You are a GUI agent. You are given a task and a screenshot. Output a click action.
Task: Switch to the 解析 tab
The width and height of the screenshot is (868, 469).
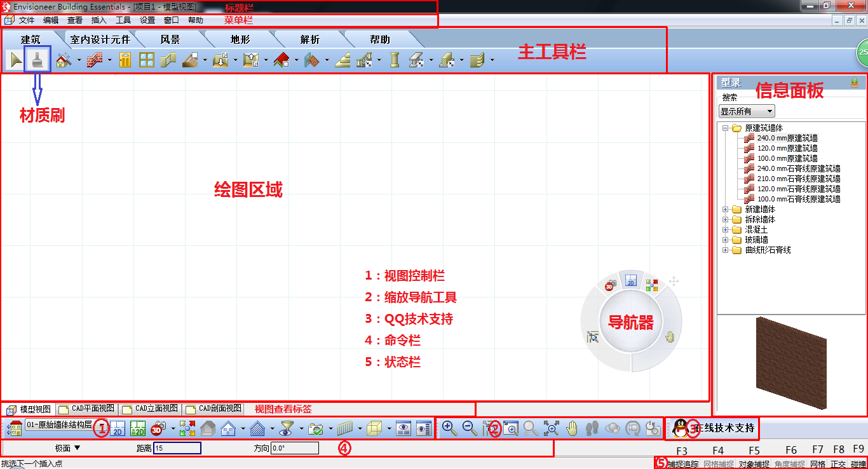310,39
